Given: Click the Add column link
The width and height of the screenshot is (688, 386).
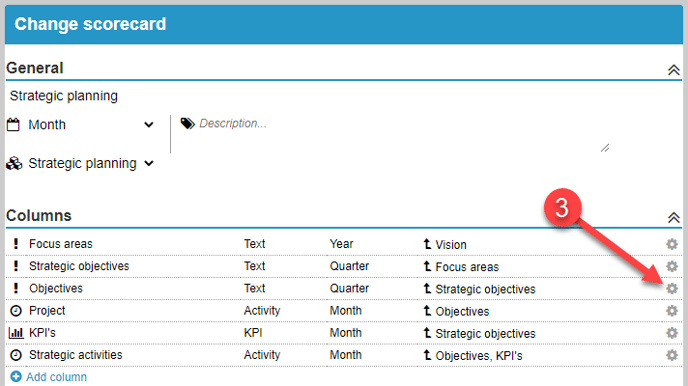Looking at the screenshot, I should [56, 377].
